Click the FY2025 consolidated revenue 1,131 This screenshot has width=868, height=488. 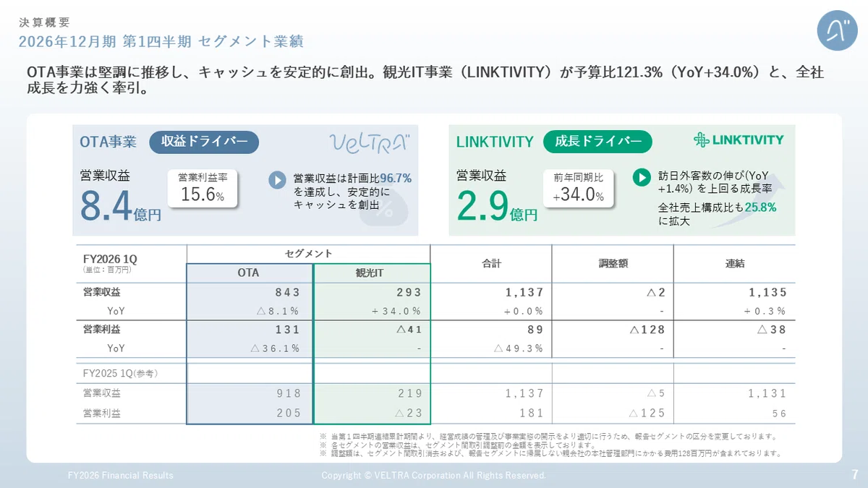click(767, 394)
